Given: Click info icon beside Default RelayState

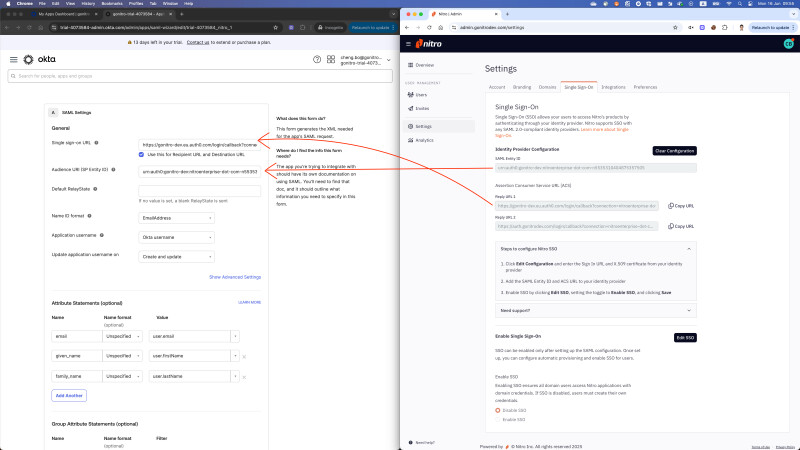Looking at the screenshot, I should coord(95,189).
